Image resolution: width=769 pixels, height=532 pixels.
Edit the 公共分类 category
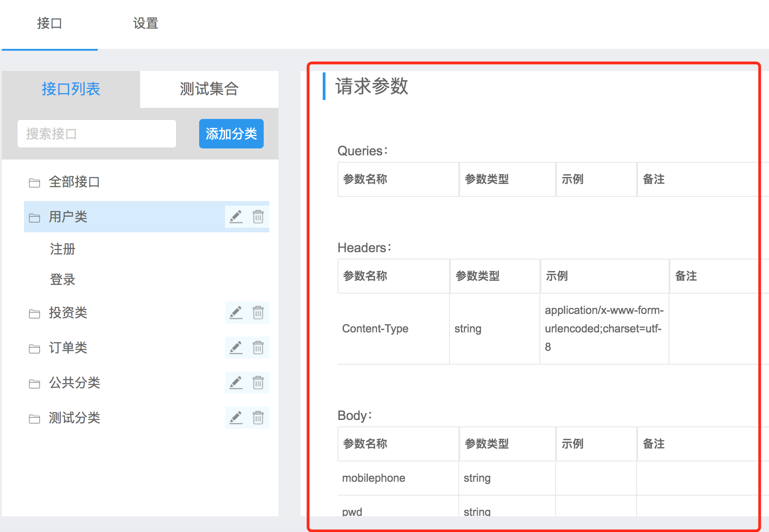tap(236, 383)
